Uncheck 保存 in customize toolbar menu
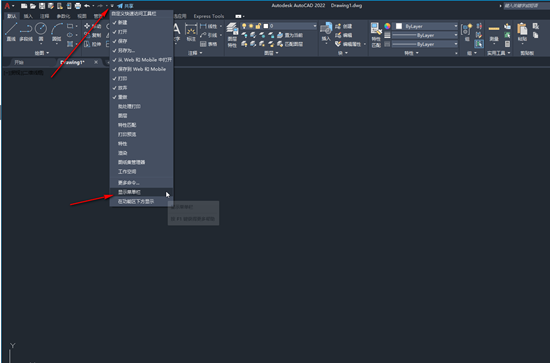This screenshot has width=550, height=363. click(141, 41)
